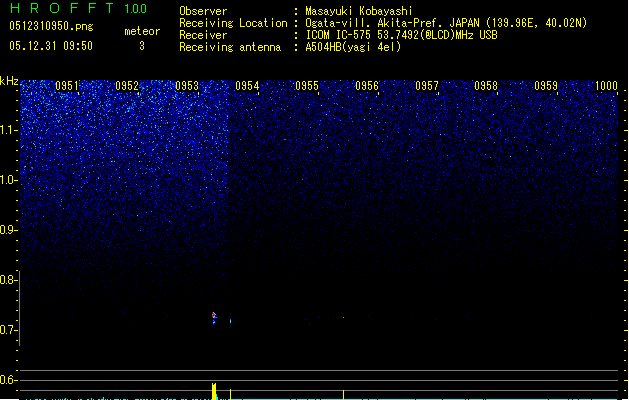Click the 0954 time marker
The width and height of the screenshot is (629, 400).
tap(247, 86)
